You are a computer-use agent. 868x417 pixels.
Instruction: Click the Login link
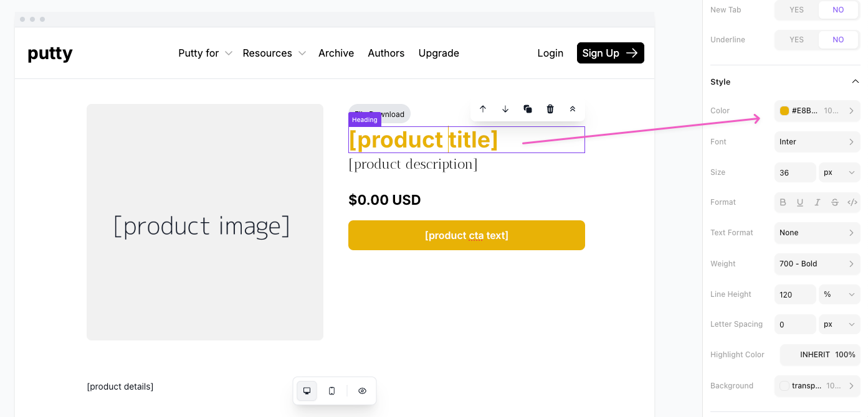pyautogui.click(x=550, y=54)
